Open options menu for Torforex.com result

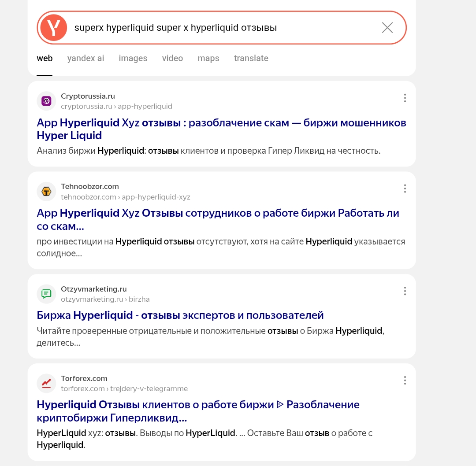point(405,380)
